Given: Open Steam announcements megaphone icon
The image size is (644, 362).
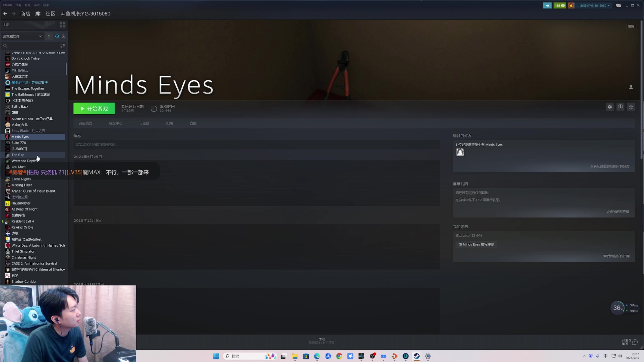Looking at the screenshot, I should [x=547, y=5].
